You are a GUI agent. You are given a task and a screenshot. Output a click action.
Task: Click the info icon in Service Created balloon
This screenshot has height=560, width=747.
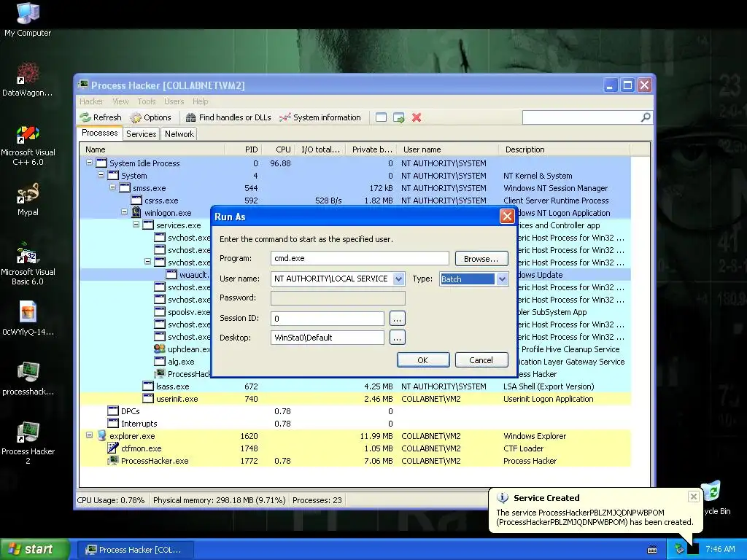coord(502,497)
